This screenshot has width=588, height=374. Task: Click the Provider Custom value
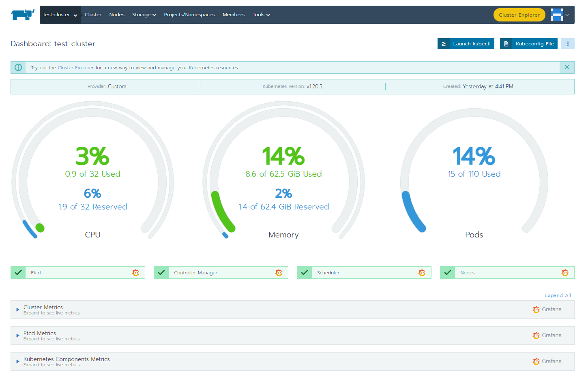tap(117, 86)
